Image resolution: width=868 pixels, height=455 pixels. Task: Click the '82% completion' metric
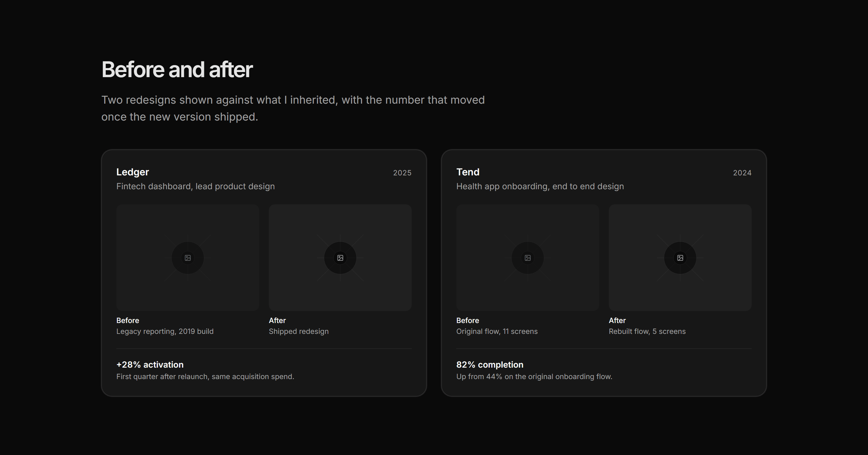point(490,365)
